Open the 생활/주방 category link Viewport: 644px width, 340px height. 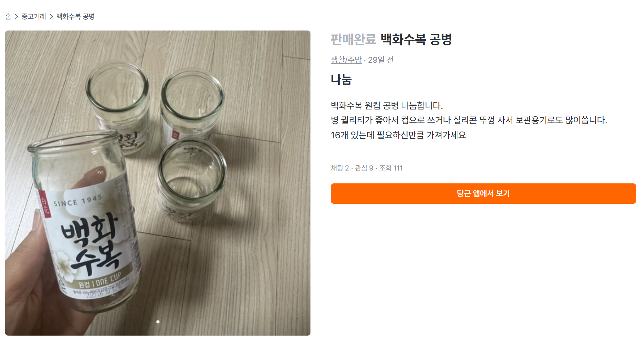click(x=346, y=60)
